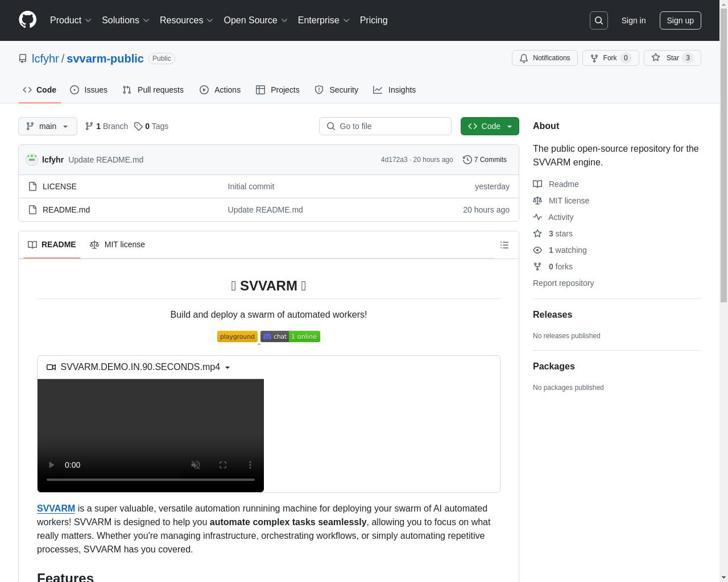Image resolution: width=728 pixels, height=582 pixels.
Task: Open MIT license link in About
Action: click(x=561, y=201)
